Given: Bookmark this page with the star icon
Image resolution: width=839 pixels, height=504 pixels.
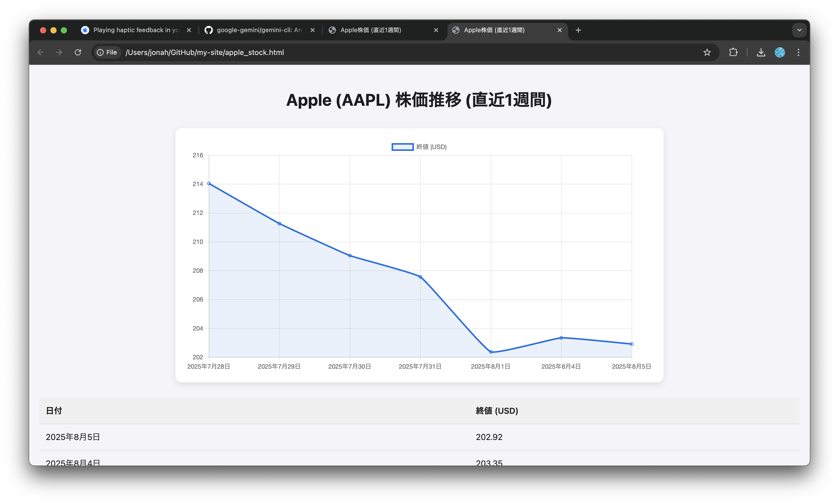Looking at the screenshot, I should click(707, 52).
